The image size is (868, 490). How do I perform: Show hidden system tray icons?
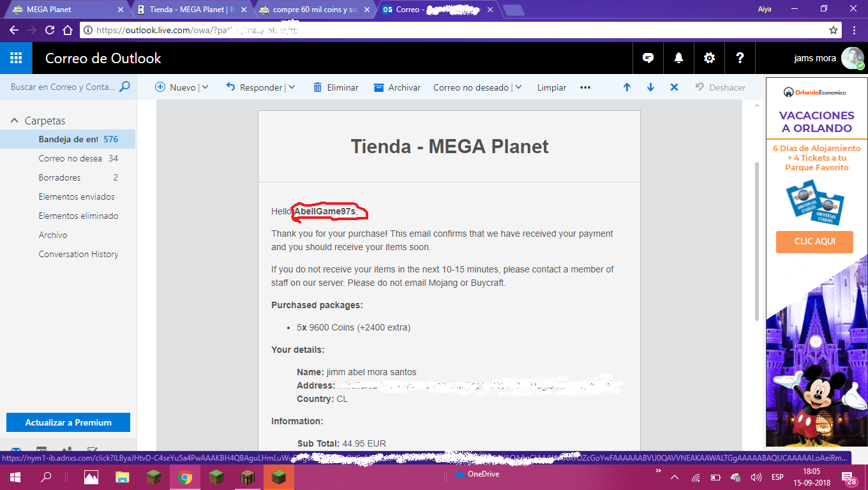(674, 477)
